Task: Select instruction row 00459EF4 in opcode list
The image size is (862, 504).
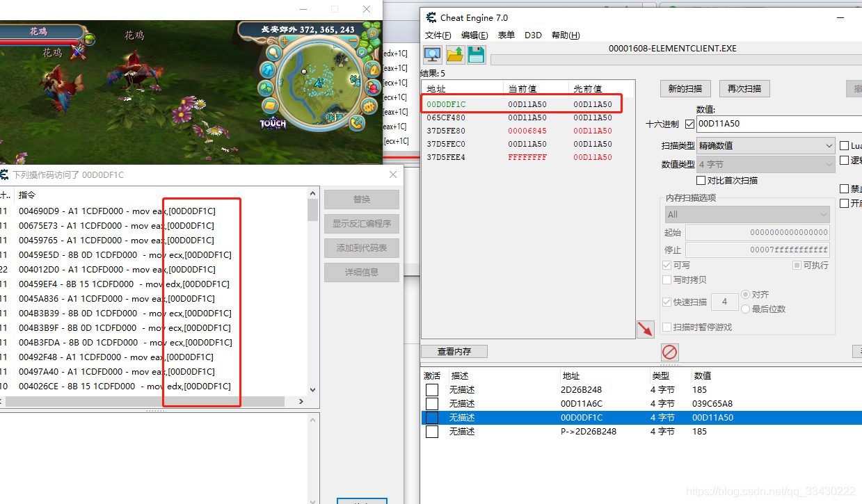Action: point(153,284)
